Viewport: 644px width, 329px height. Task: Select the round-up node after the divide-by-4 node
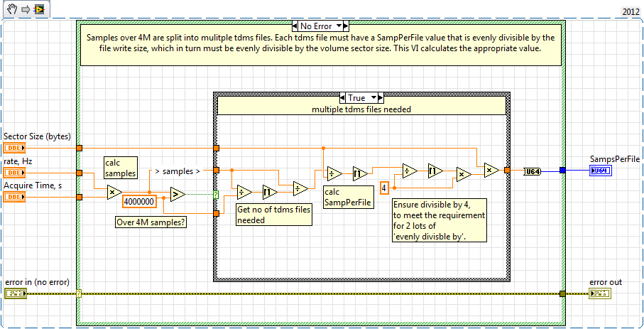pos(435,171)
